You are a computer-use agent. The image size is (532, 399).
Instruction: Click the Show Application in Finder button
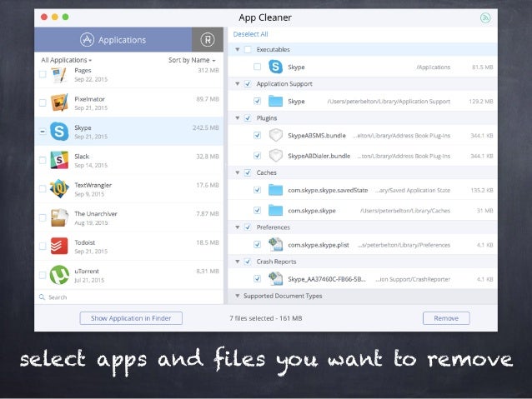[x=131, y=318]
